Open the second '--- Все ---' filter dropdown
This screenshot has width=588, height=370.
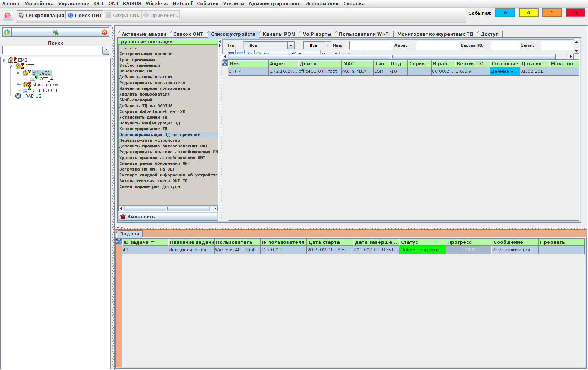328,45
